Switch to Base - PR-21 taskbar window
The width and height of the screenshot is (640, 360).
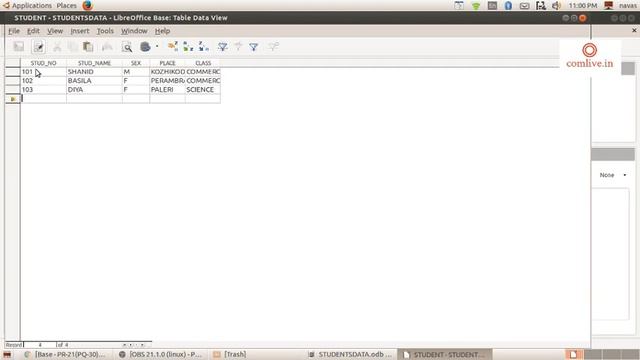[65, 354]
